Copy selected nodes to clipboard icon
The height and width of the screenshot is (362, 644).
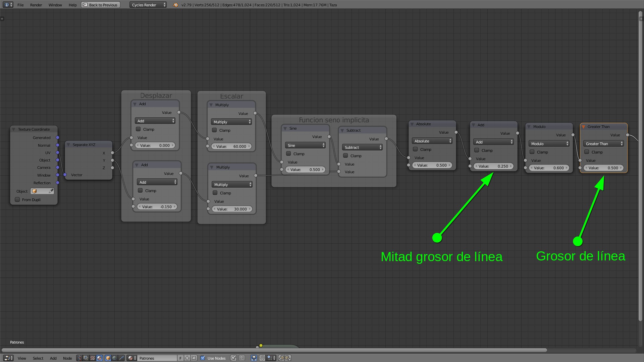[281, 358]
